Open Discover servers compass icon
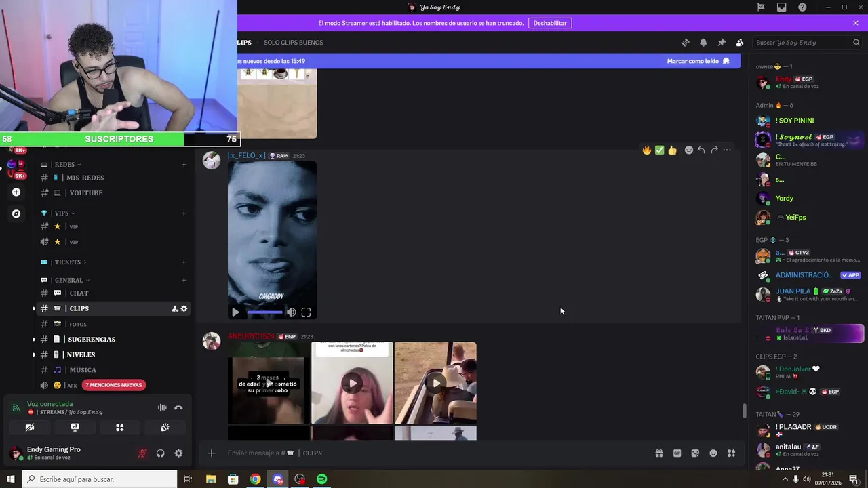This screenshot has width=868, height=488. coord(16,213)
